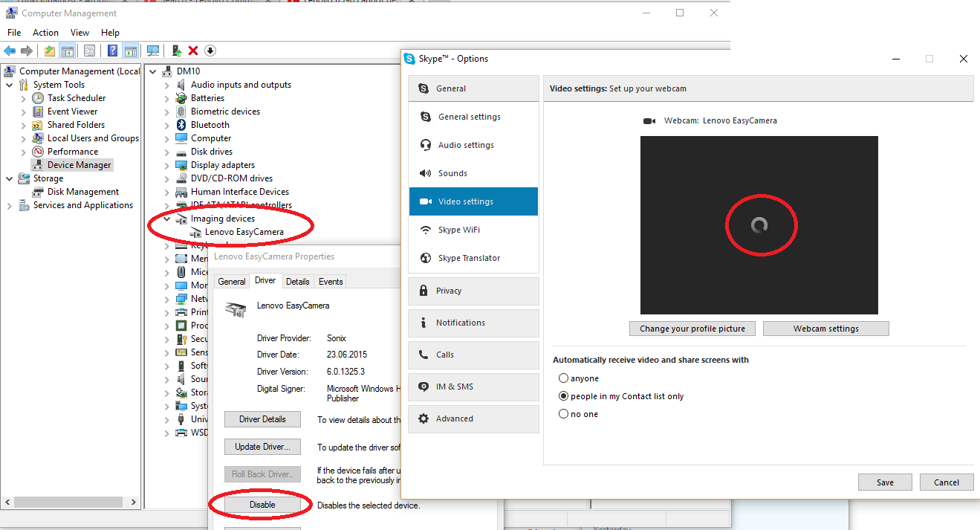This screenshot has width=980, height=530.
Task: Select Disk Management in left tree
Action: (83, 192)
